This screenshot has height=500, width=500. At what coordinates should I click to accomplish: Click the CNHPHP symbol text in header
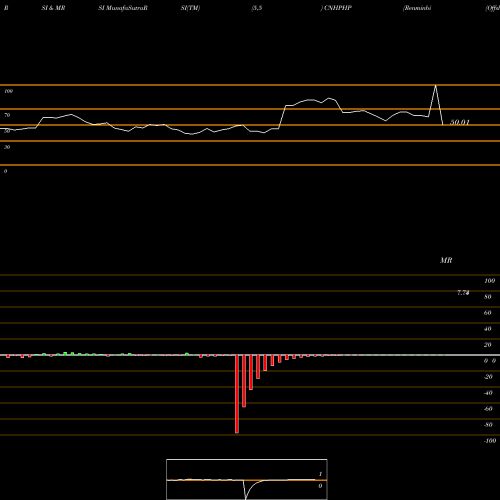coord(336,8)
